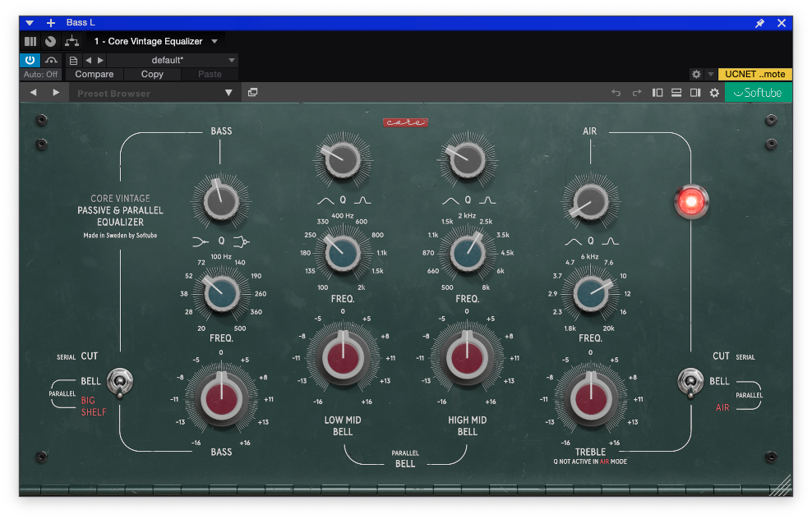Click the Compare button
Viewport: 812px width, 519px height.
point(95,74)
